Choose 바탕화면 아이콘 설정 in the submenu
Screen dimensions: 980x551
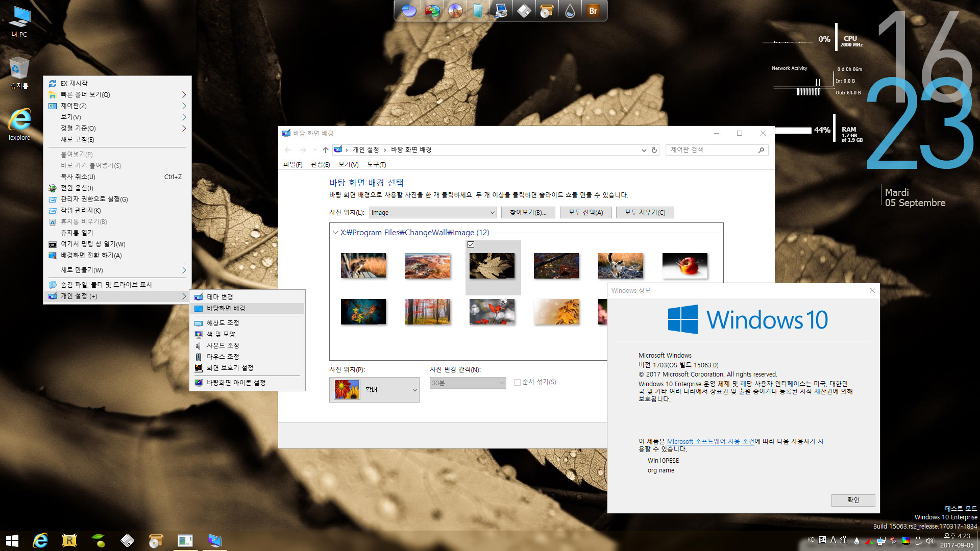click(248, 383)
